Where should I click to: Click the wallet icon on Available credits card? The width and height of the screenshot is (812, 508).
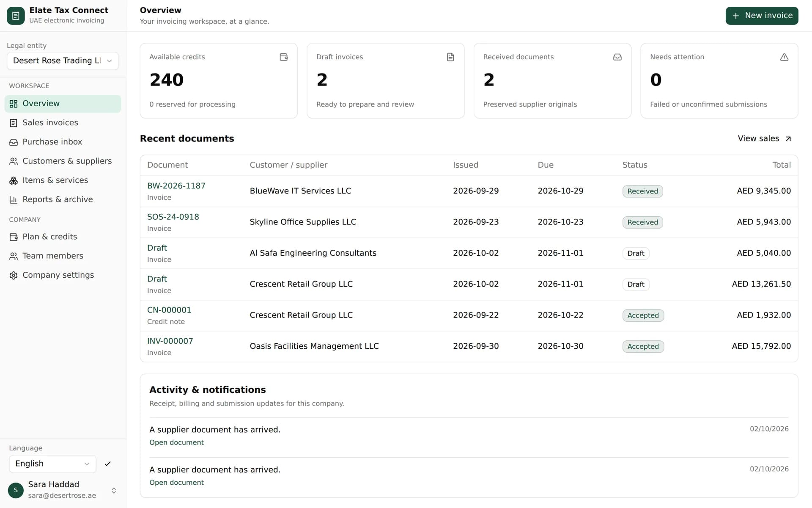[x=284, y=57]
